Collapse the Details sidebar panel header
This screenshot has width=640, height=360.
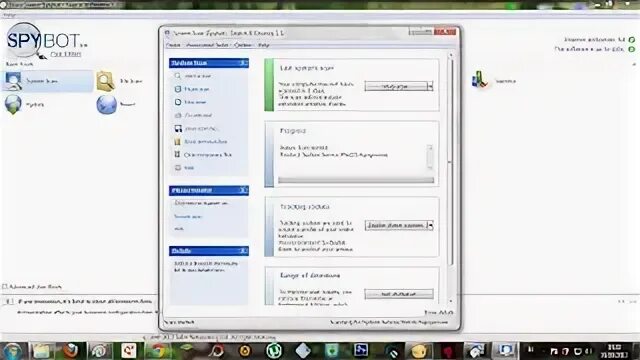(243, 251)
